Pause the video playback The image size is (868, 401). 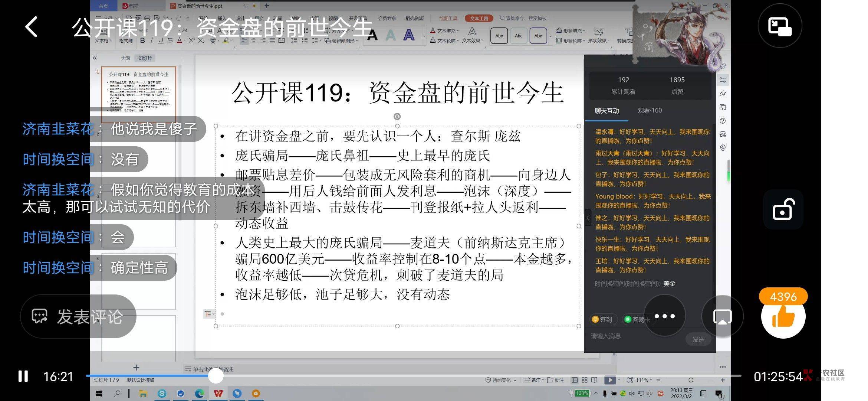pyautogui.click(x=23, y=376)
